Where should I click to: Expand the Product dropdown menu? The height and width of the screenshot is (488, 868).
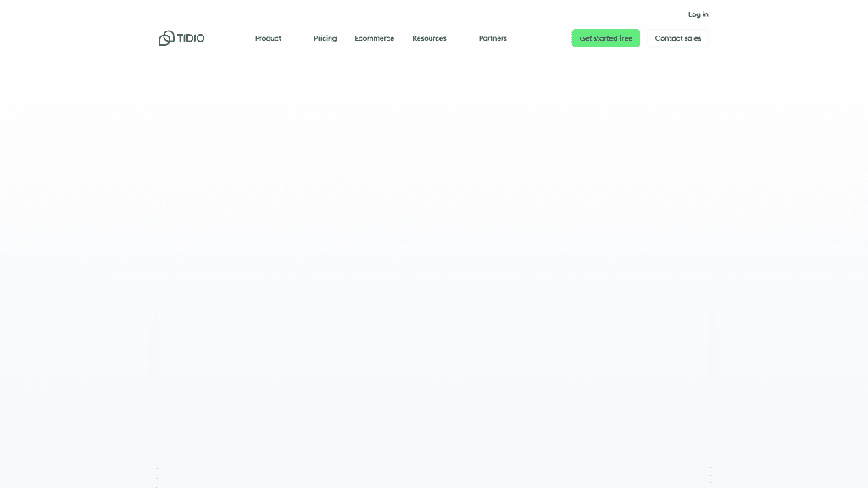268,38
